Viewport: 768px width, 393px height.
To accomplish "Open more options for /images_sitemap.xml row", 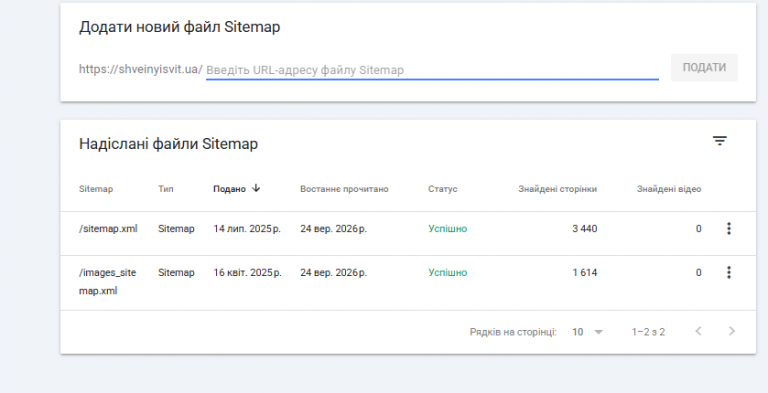I will click(x=729, y=272).
